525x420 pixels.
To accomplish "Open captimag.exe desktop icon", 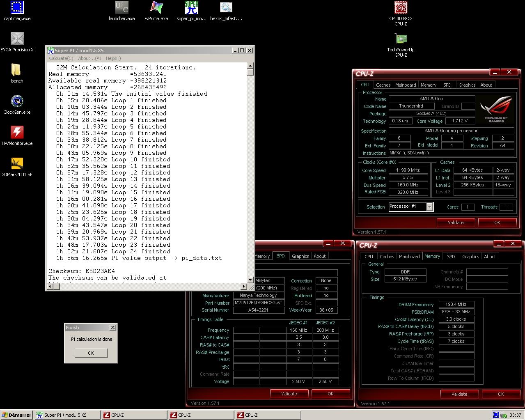I will [x=17, y=11].
